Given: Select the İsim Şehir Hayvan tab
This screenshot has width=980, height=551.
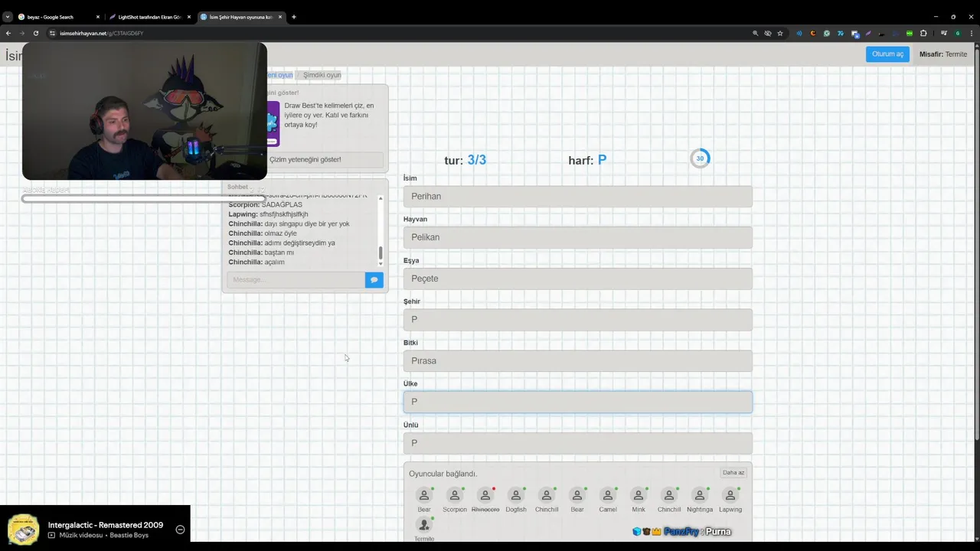Looking at the screenshot, I should (240, 17).
